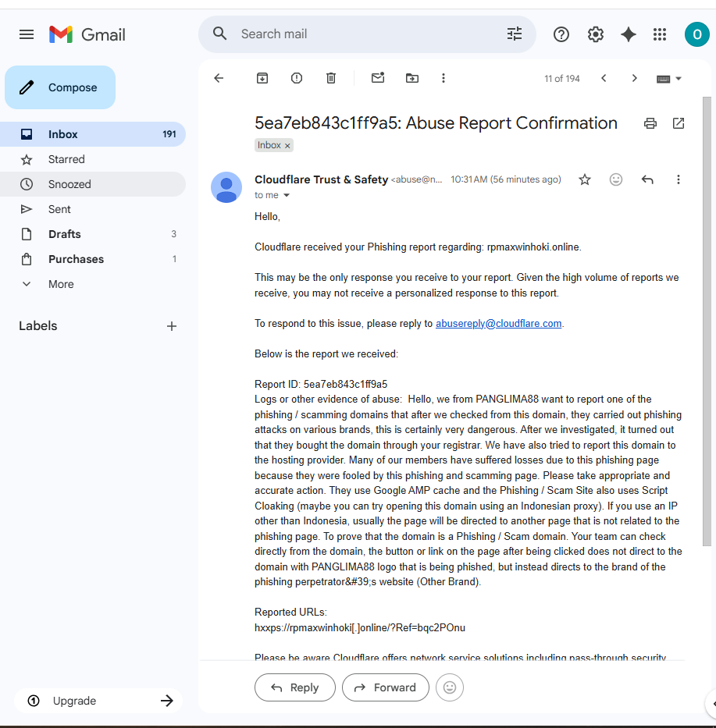Screen dimensions: 716x728
Task: Star the Cloudflare message
Action: (x=585, y=179)
